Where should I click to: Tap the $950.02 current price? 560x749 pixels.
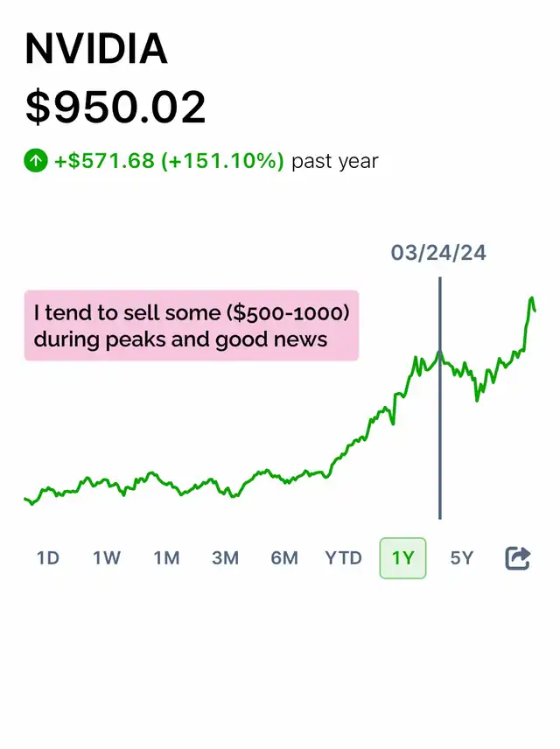[115, 107]
